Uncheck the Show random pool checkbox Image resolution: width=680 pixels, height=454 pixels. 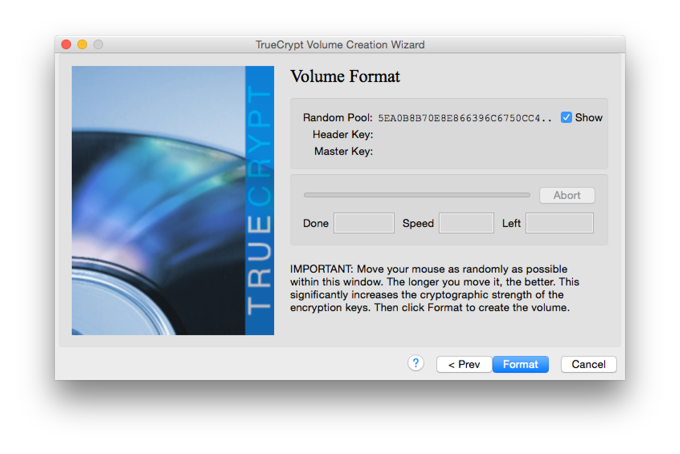click(x=566, y=118)
